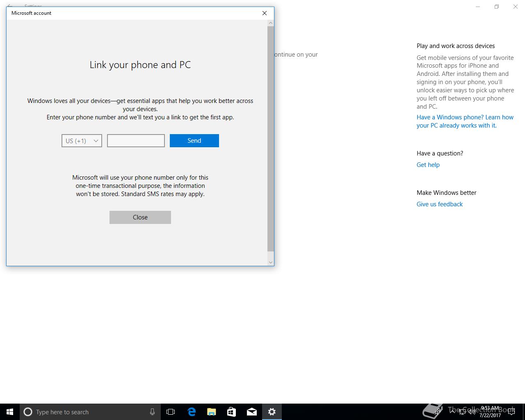Open the Windows Start menu
Screen dimensions: 525x420
coord(10,412)
